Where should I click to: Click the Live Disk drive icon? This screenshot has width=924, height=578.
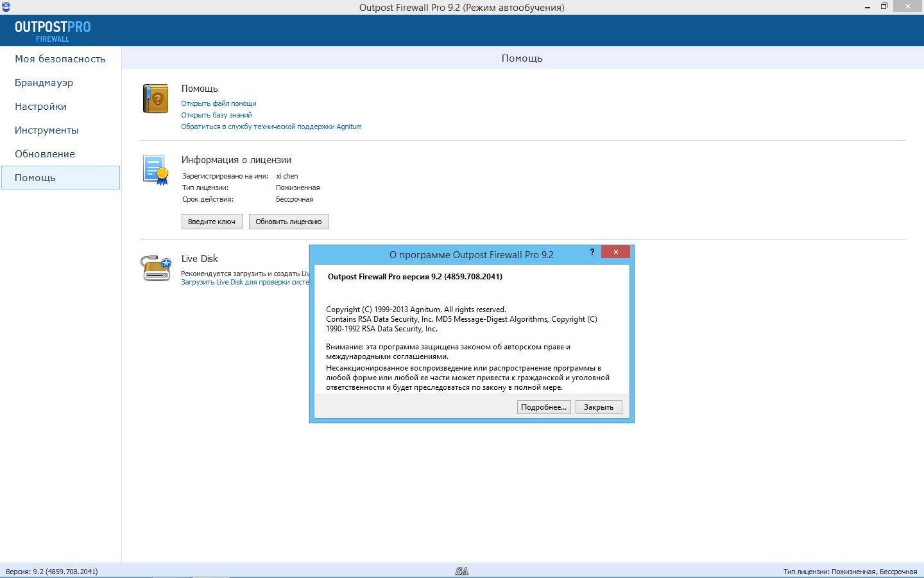156,268
